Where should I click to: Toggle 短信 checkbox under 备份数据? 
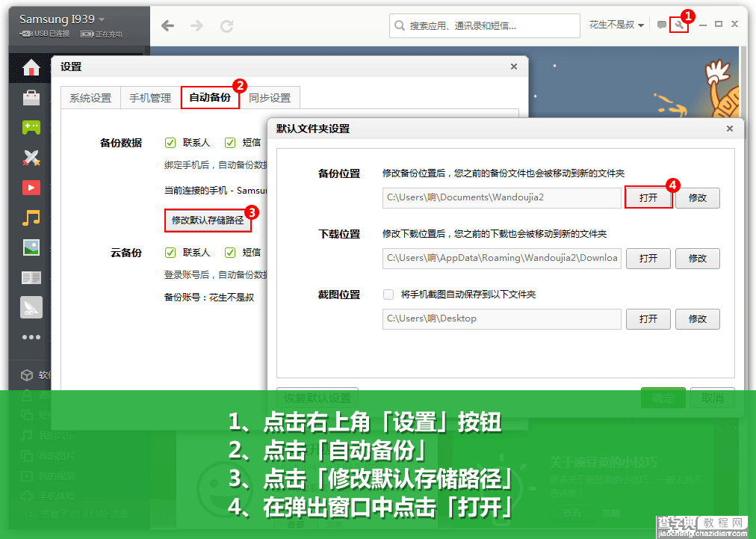(230, 142)
